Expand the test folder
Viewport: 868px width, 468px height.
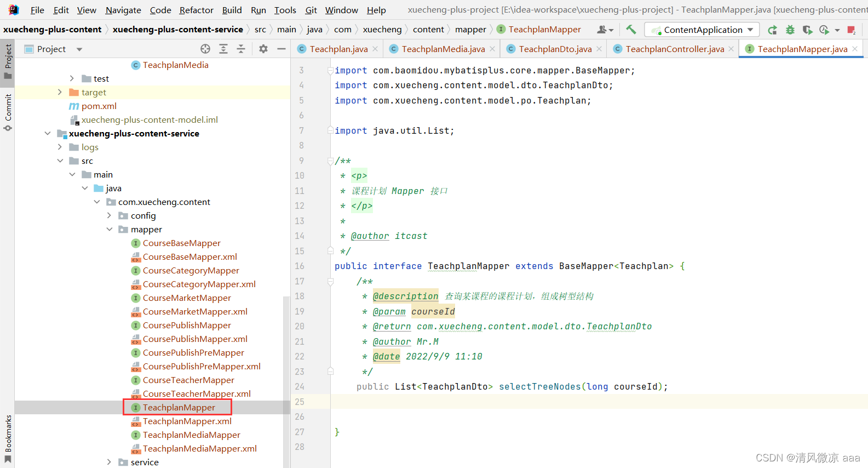pyautogui.click(x=72, y=78)
